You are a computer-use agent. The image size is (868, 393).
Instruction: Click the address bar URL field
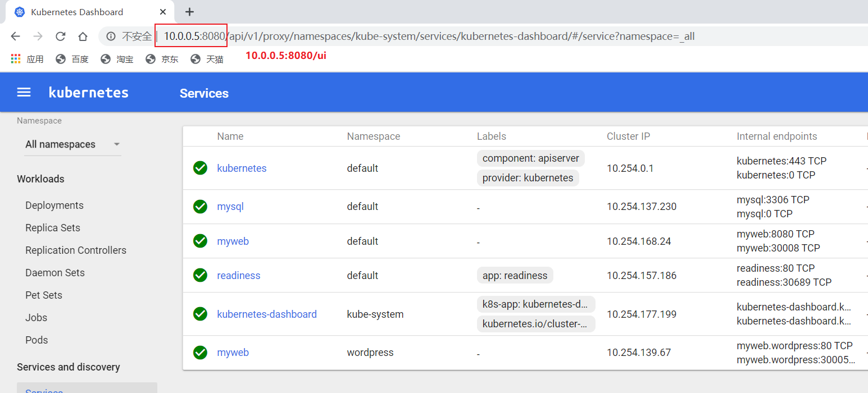tap(449, 36)
